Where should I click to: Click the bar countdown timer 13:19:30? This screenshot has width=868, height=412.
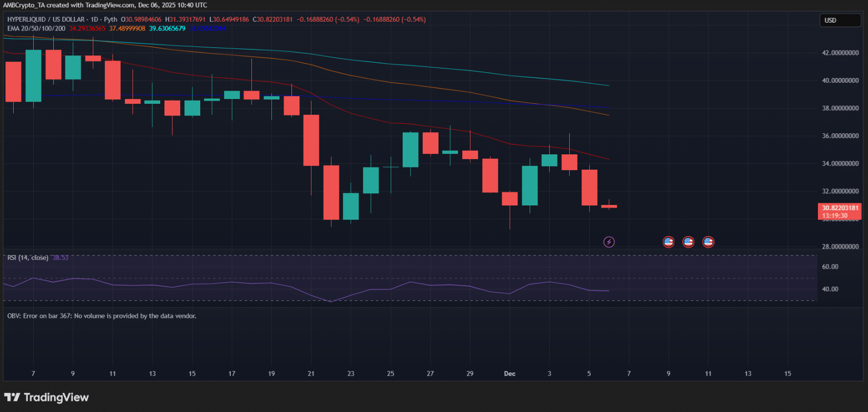[x=835, y=215]
